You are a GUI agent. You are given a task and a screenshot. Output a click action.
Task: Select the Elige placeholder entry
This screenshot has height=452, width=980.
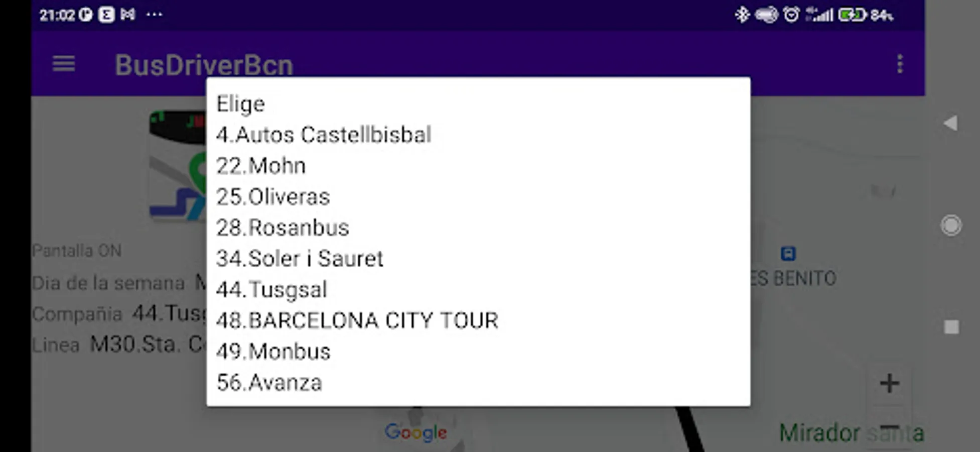point(240,104)
